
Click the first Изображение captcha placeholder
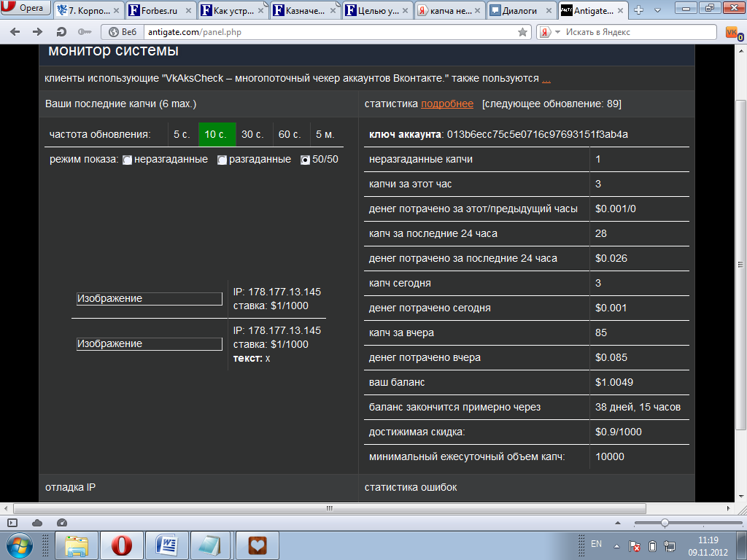[149, 298]
